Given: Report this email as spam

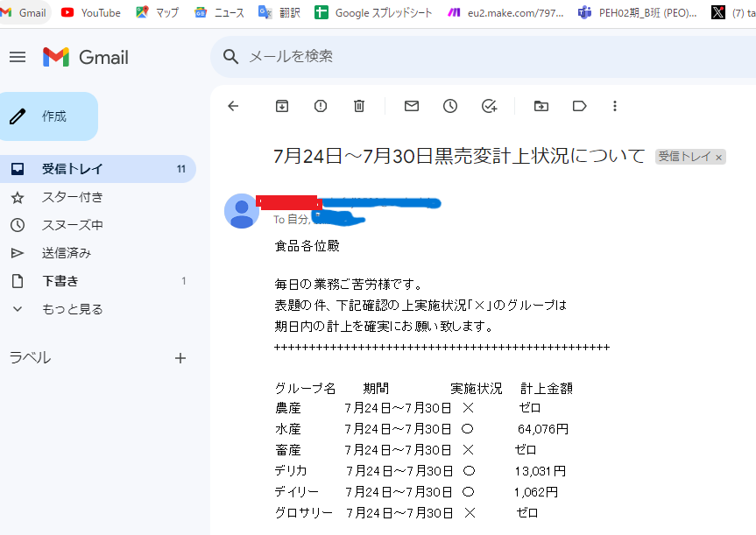Looking at the screenshot, I should coord(320,105).
